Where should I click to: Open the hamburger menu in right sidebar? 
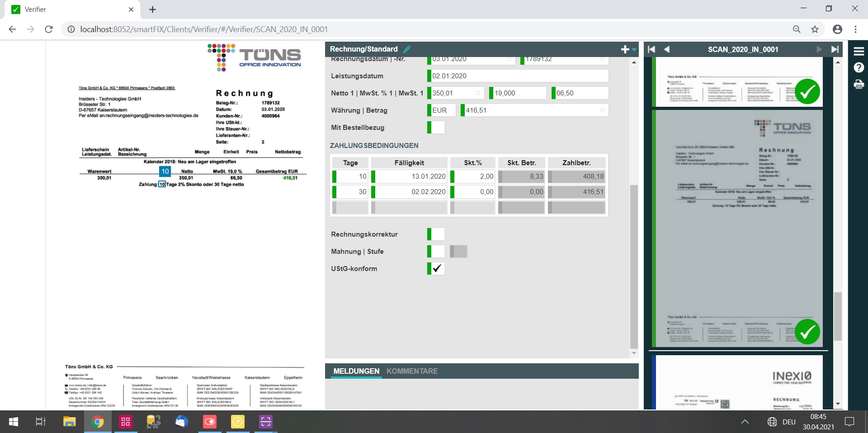[859, 51]
